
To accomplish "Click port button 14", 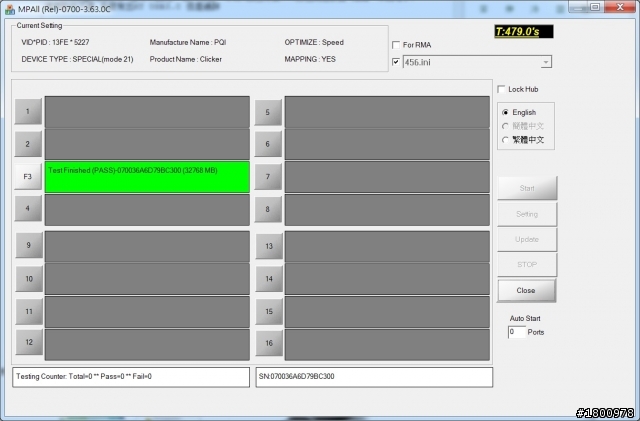I will pyautogui.click(x=269, y=279).
